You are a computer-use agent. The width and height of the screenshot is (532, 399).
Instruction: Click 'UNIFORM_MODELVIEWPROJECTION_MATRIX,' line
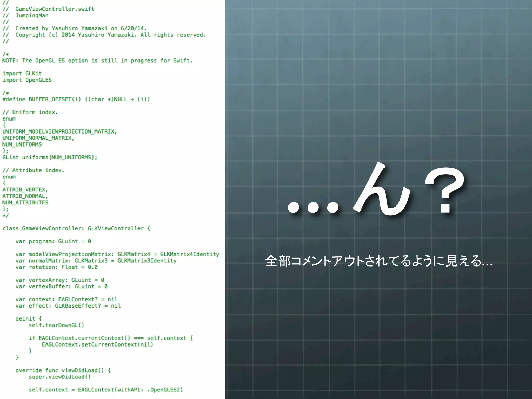tap(60, 131)
